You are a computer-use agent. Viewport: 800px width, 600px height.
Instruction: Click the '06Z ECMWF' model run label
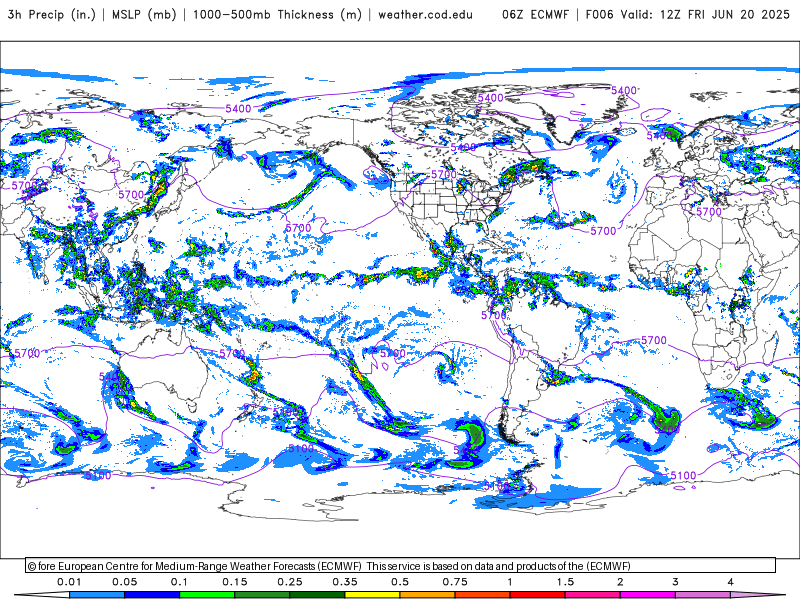pos(535,15)
